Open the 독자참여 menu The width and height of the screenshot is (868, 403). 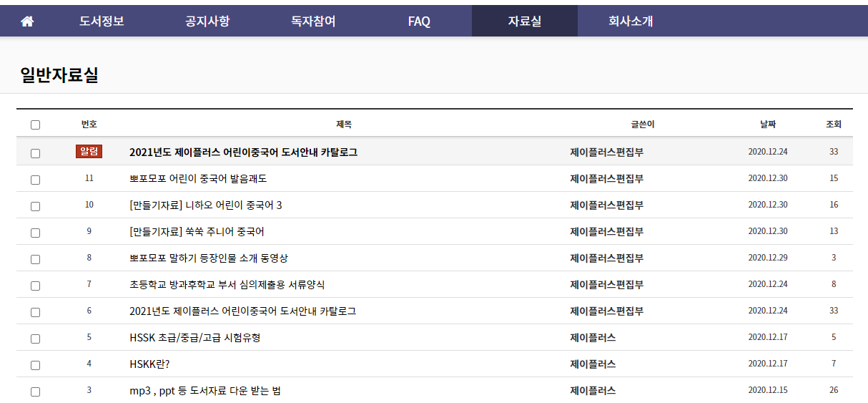(313, 21)
